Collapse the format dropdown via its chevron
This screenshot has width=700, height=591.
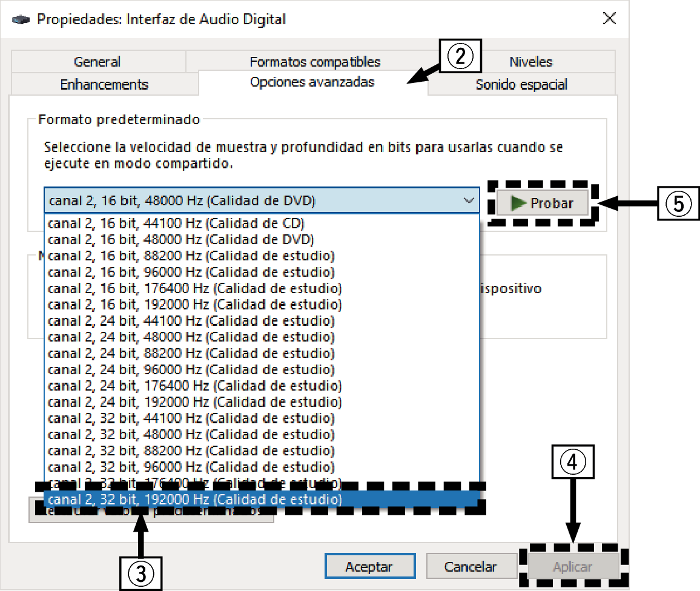pyautogui.click(x=468, y=200)
